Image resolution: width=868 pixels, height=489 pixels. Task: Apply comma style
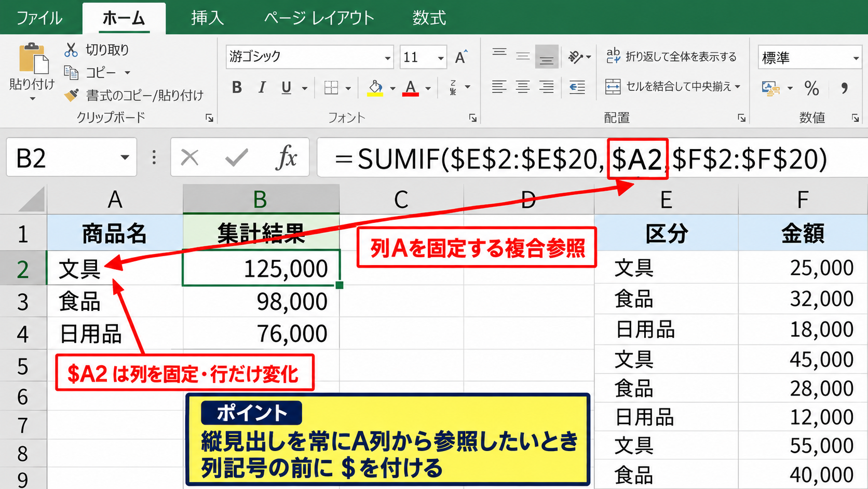[x=845, y=88]
